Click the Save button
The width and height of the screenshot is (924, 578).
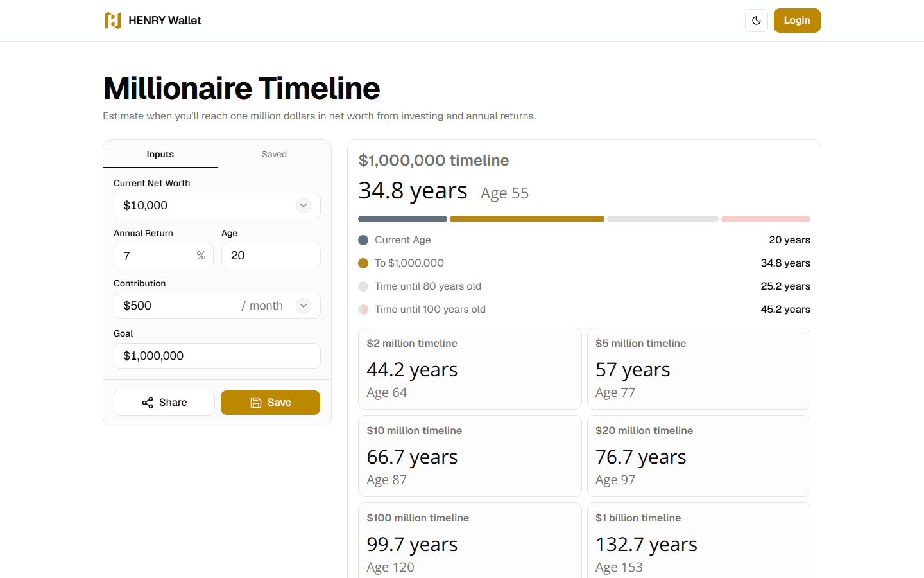click(x=270, y=403)
